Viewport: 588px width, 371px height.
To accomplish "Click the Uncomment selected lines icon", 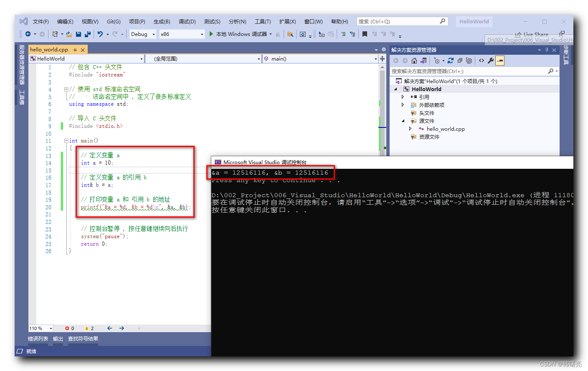I will click(x=352, y=34).
